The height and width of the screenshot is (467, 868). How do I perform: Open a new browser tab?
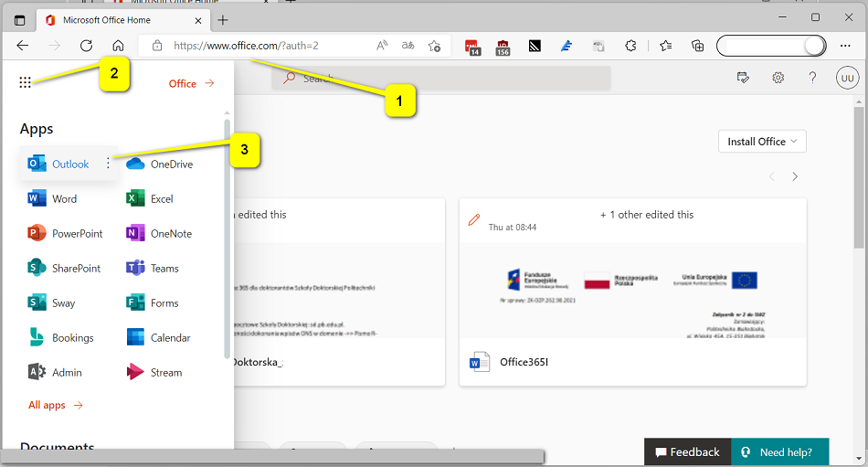(x=223, y=20)
